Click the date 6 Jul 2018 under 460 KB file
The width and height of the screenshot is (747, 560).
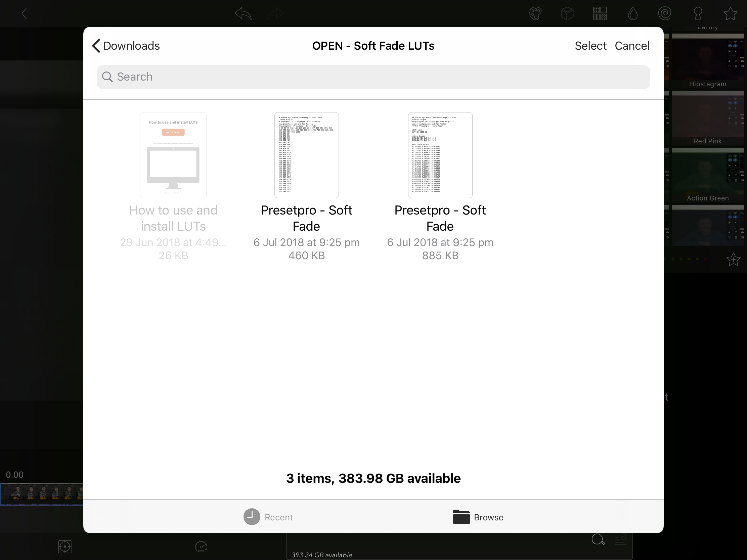click(x=306, y=242)
